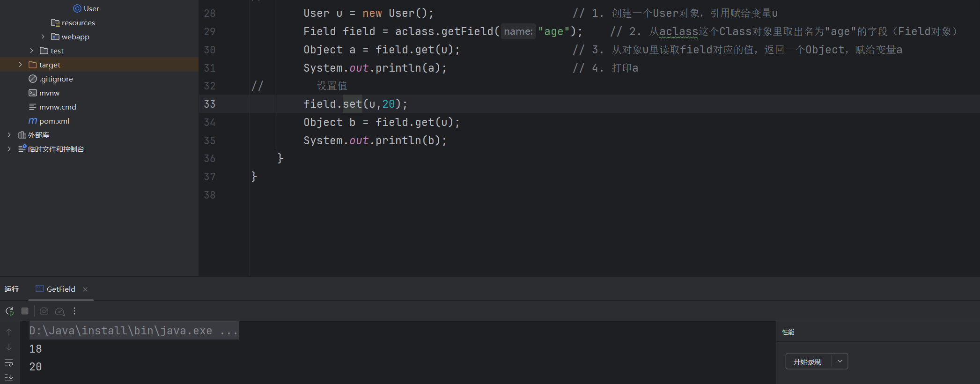
Task: Click the profiler gauge icon
Action: pos(59,311)
